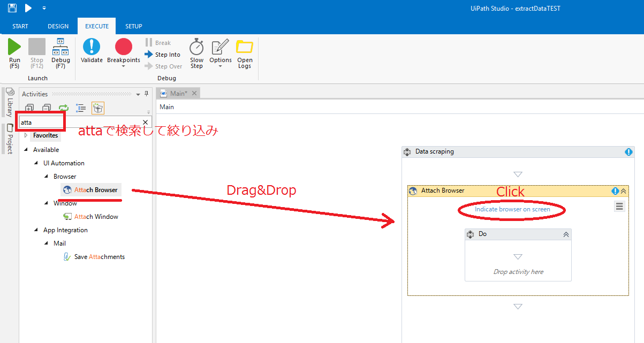644x343 pixels.
Task: Toggle Breakpoints red circle button
Action: [x=124, y=47]
